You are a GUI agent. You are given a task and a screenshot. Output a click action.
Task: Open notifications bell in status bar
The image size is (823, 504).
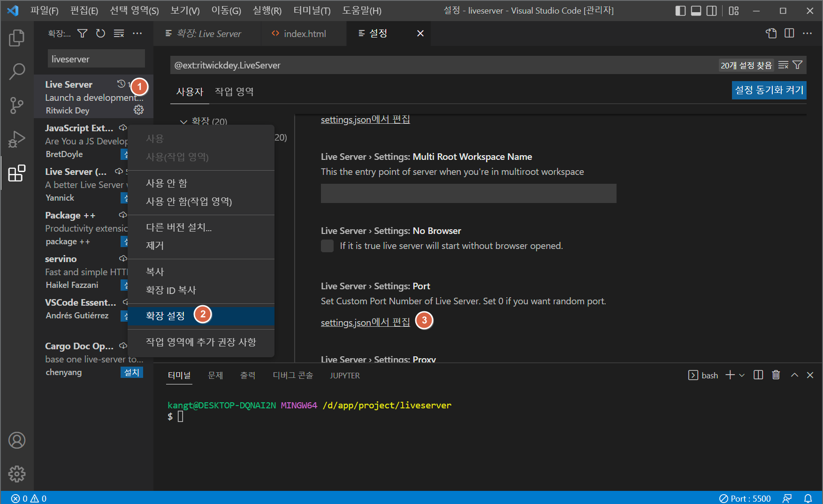click(x=808, y=498)
